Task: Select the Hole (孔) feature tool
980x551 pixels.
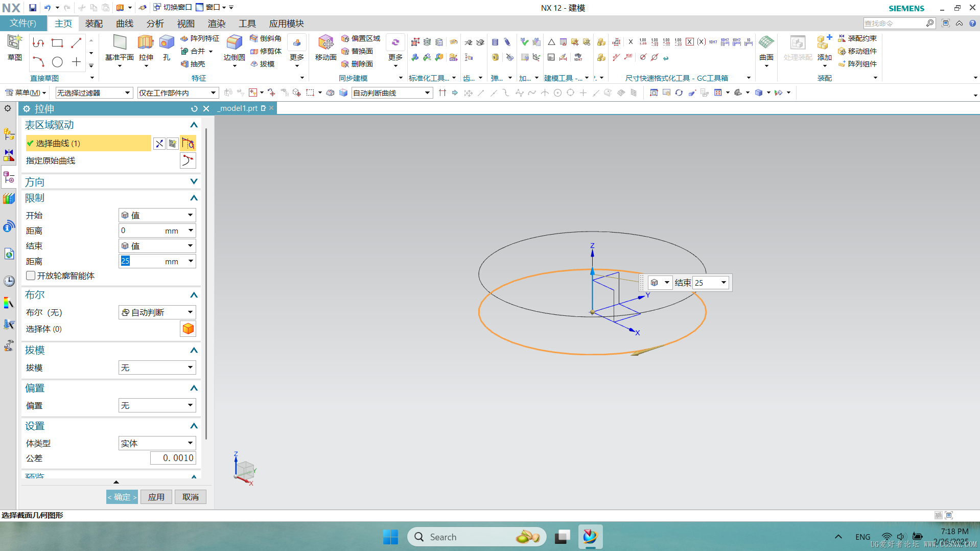Action: 167,48
